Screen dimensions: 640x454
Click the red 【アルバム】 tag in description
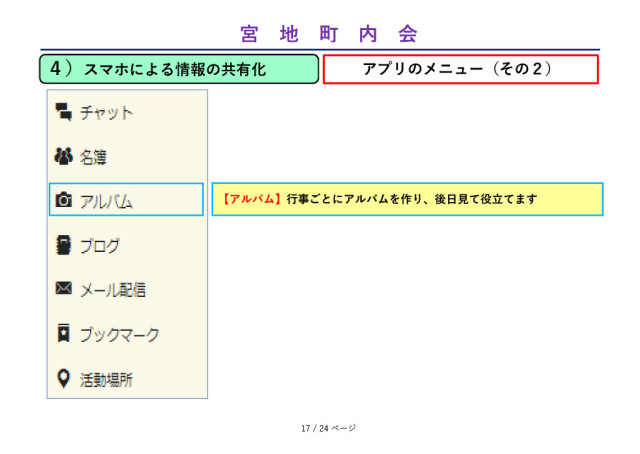pyautogui.click(x=250, y=200)
